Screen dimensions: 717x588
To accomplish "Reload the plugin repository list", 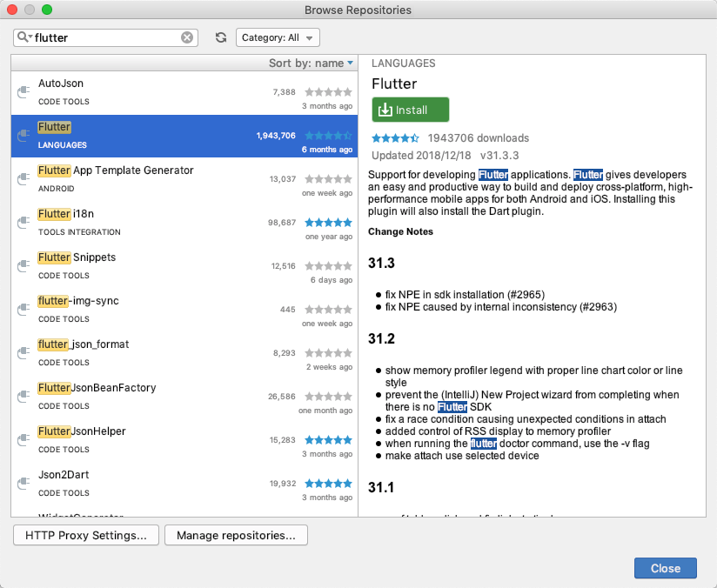I will click(x=221, y=37).
